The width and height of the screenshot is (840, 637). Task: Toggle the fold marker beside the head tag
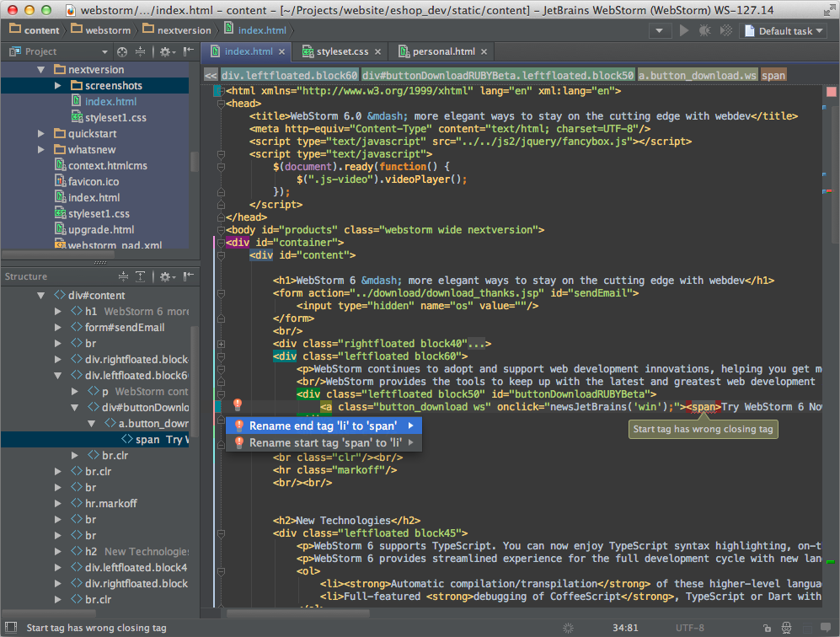pyautogui.click(x=221, y=104)
